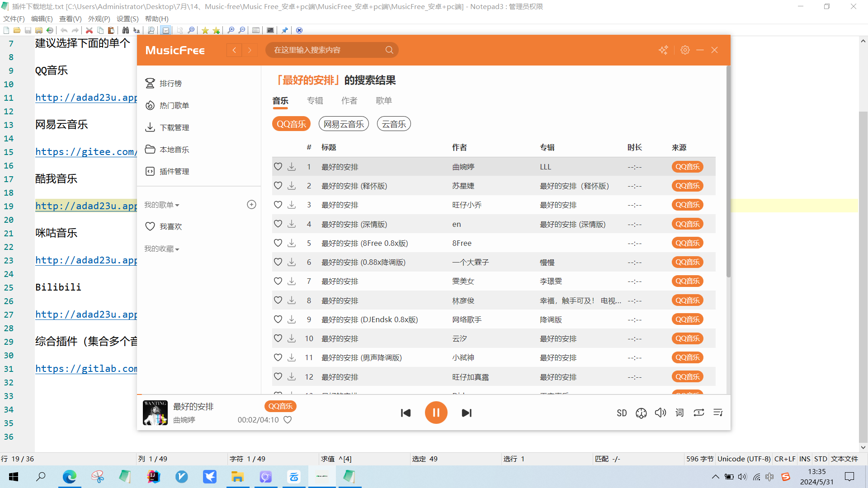The height and width of the screenshot is (488, 868).
Task: Click the volume speaker icon
Action: tap(660, 413)
